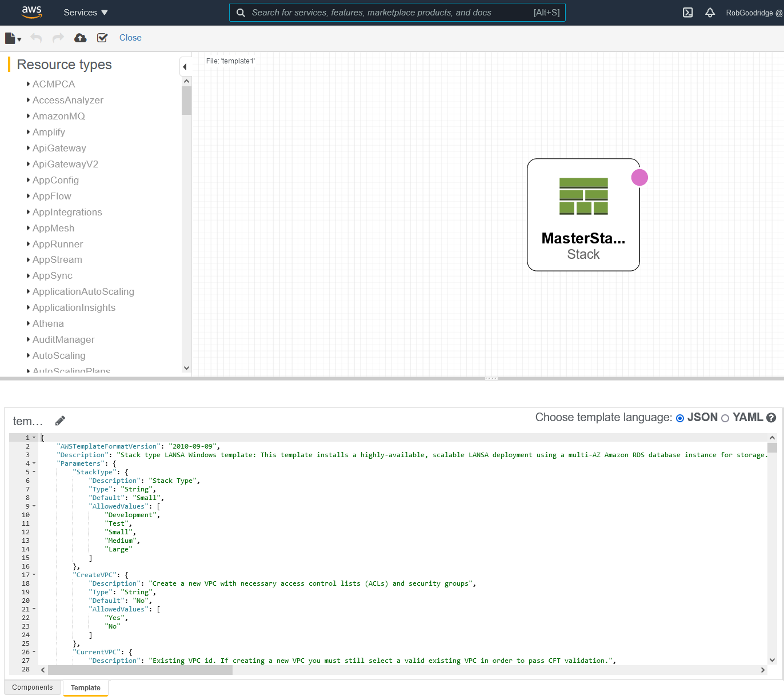
Task: Open the CloudShell terminal icon
Action: (x=688, y=13)
